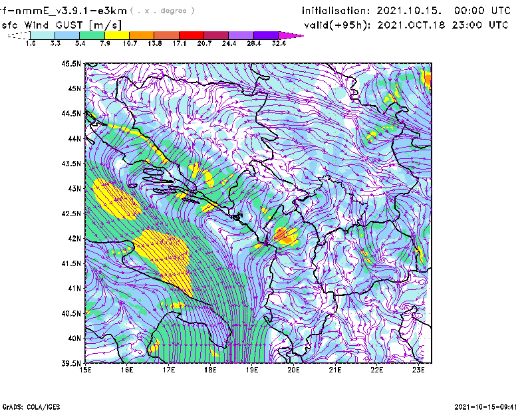Click the light cyan 1.6–3.3 legend swatch
Viewport: 532px width, 411px height.
[x=43, y=35]
